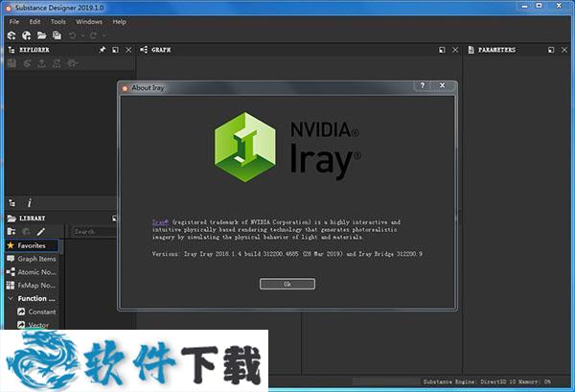Viewport: 575px width, 392px height.
Task: Open the Windows menu
Action: pyautogui.click(x=89, y=22)
